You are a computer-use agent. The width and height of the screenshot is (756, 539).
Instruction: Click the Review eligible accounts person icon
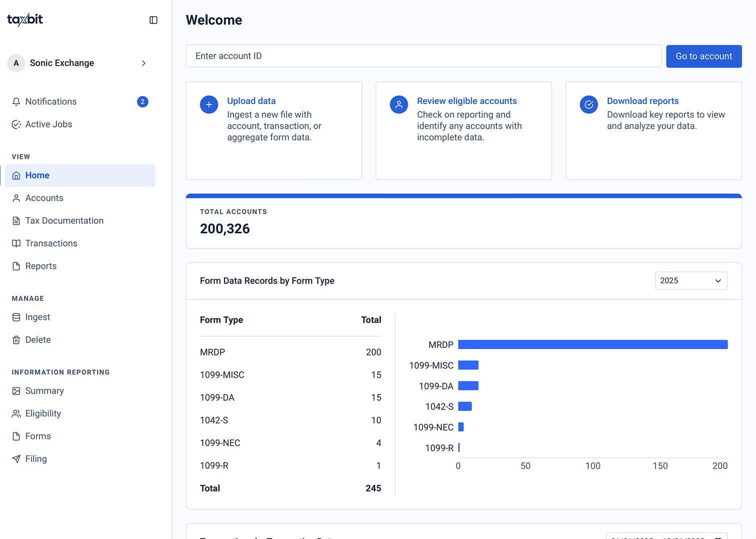pyautogui.click(x=399, y=105)
